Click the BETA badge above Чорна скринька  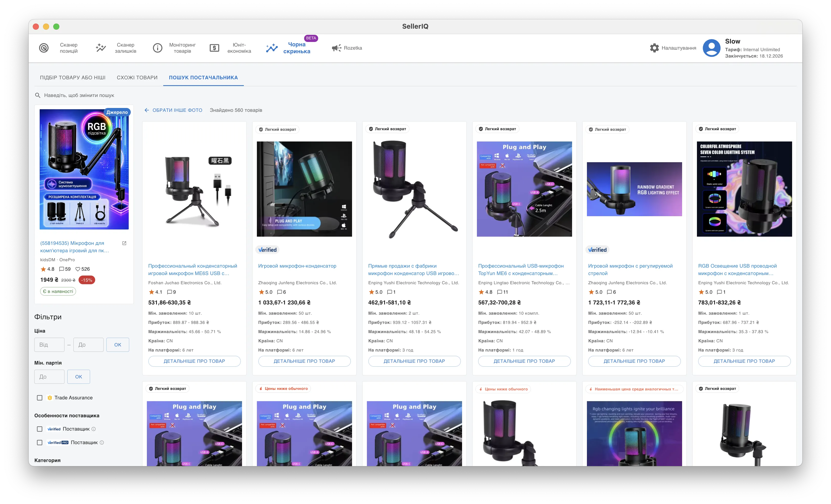pos(311,38)
